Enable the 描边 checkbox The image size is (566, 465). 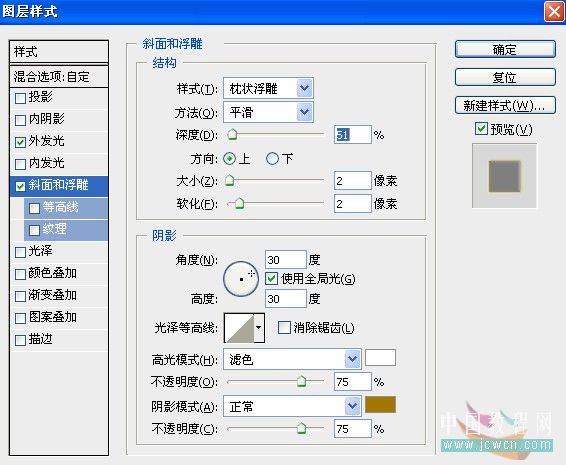tap(20, 340)
